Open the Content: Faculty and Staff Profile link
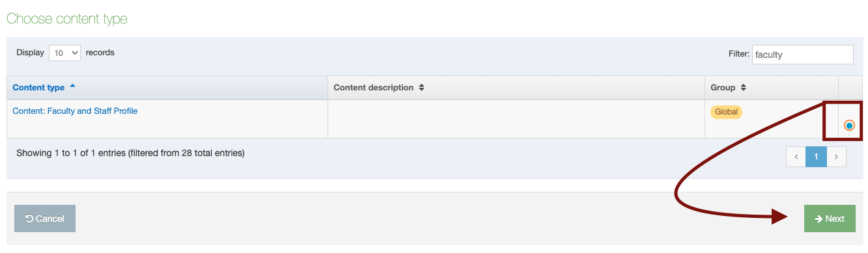 click(75, 111)
